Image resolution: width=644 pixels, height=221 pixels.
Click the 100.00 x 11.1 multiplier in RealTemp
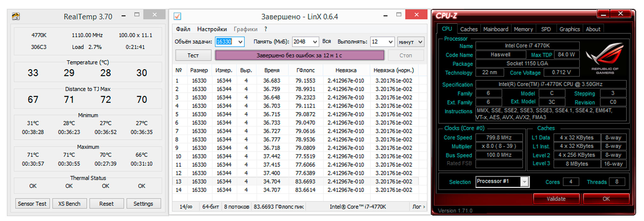135,35
